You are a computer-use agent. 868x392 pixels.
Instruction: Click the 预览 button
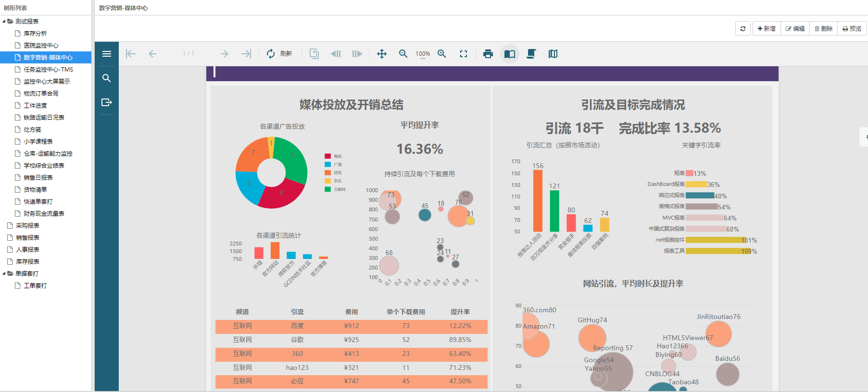coord(852,28)
